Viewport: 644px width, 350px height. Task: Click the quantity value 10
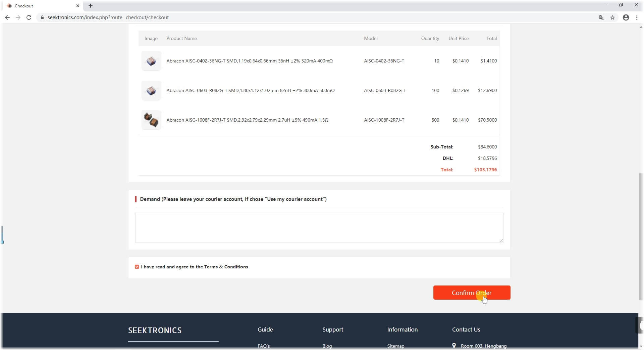click(x=436, y=61)
